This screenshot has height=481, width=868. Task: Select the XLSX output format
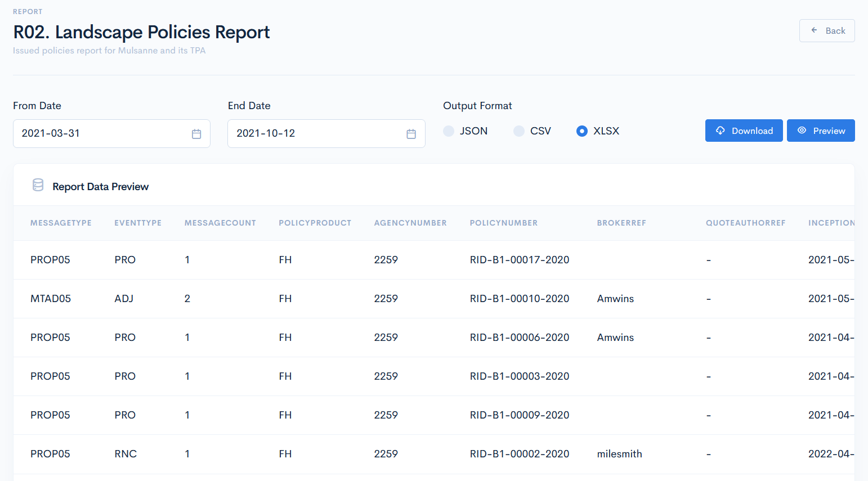pyautogui.click(x=582, y=131)
